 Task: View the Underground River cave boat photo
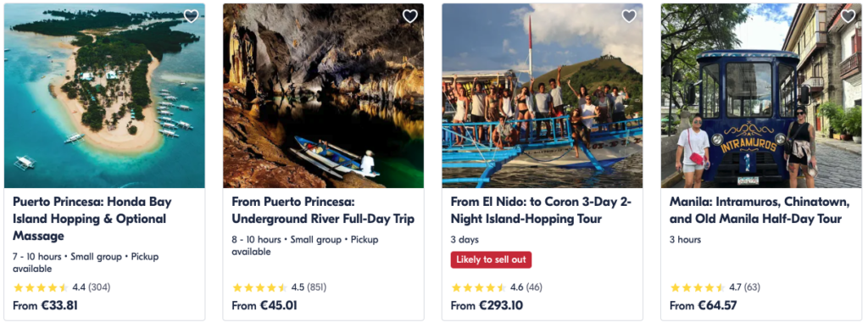[323, 96]
